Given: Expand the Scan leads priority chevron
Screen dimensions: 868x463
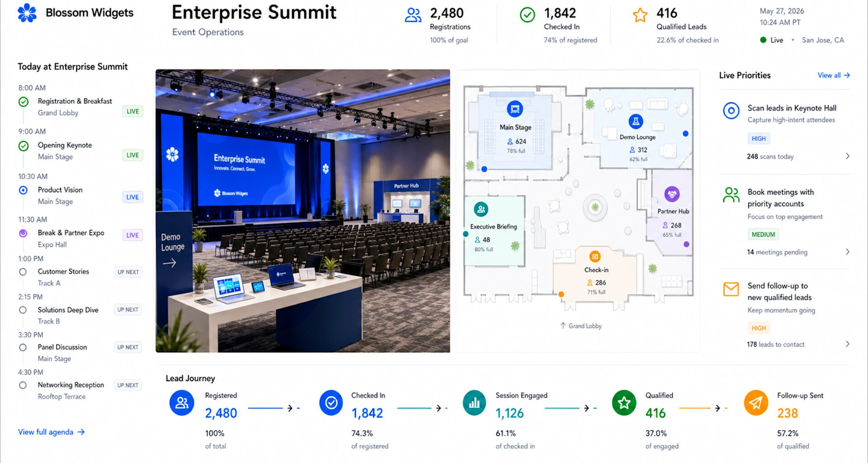Looking at the screenshot, I should (847, 156).
